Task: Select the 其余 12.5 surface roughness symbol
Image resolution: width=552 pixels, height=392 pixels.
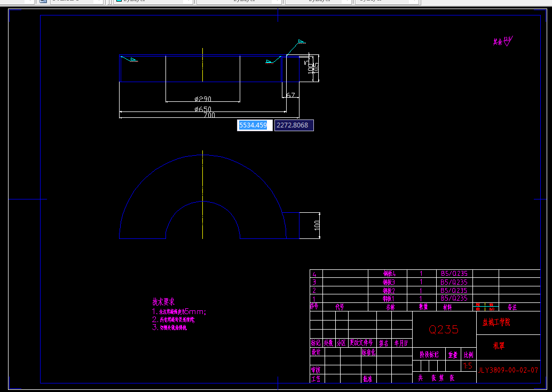Action: click(x=503, y=41)
